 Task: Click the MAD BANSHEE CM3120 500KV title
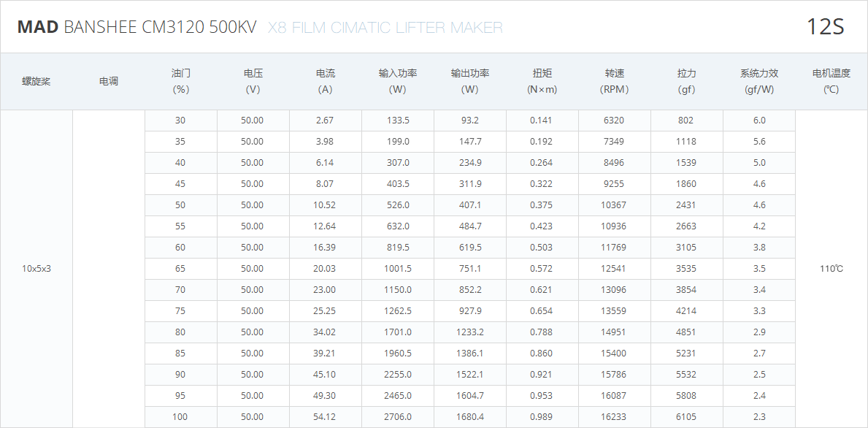coord(137,27)
